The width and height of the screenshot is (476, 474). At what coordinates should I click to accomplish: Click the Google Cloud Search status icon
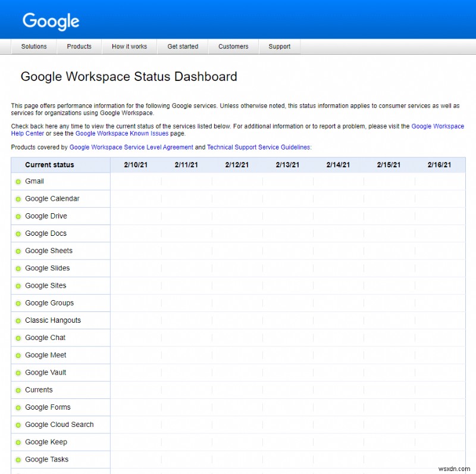[x=18, y=425]
